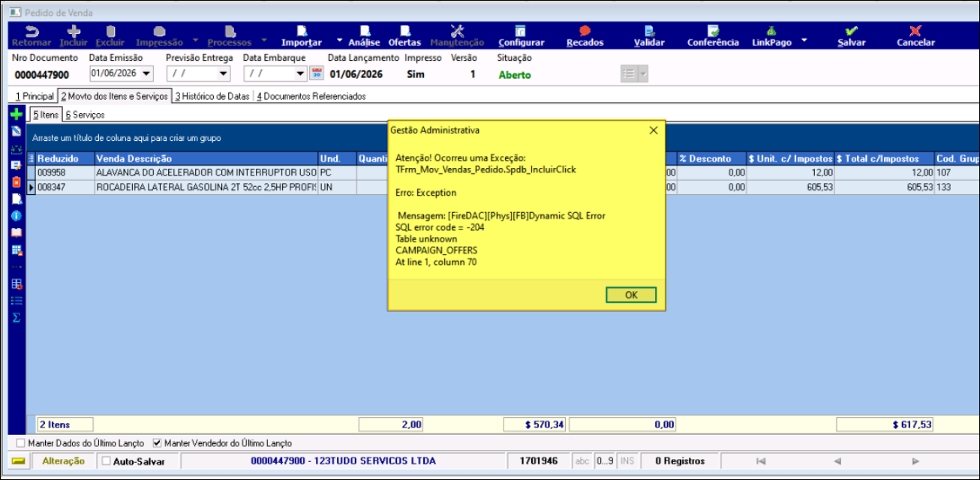Toggle Manter Dados do Último Lançto checkbox
Viewport: 980px width, 480px height.
click(20, 443)
